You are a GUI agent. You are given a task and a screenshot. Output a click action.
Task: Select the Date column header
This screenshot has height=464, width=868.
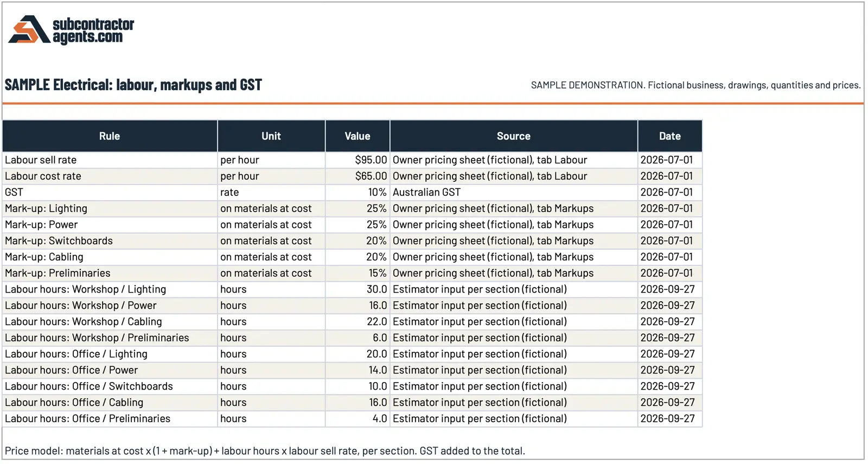(x=670, y=136)
